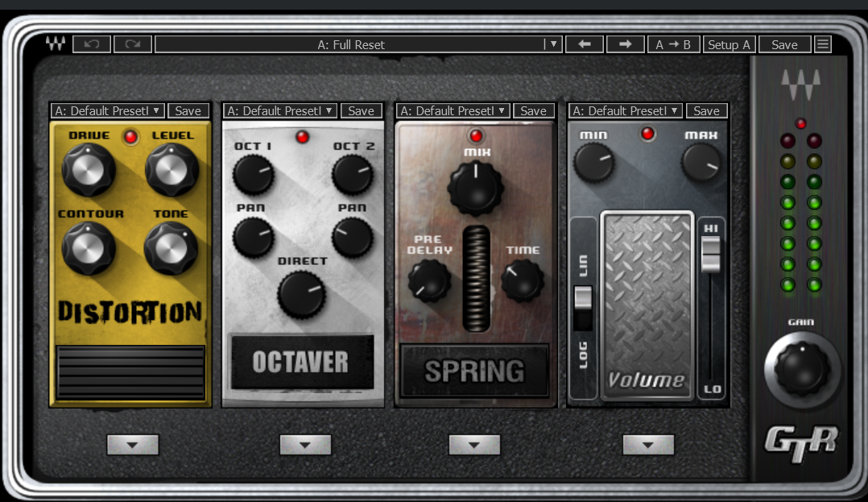Image resolution: width=868 pixels, height=502 pixels.
Task: Open stomp selector arrow below Distortion
Action: [x=133, y=444]
